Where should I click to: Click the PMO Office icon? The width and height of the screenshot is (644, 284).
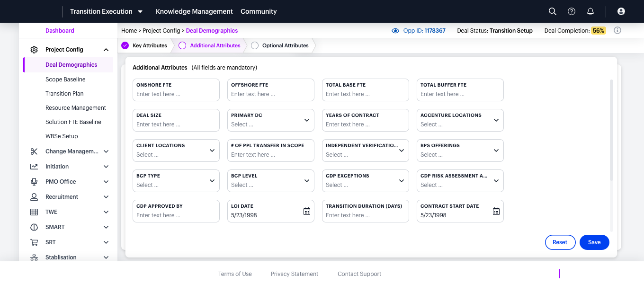34,182
